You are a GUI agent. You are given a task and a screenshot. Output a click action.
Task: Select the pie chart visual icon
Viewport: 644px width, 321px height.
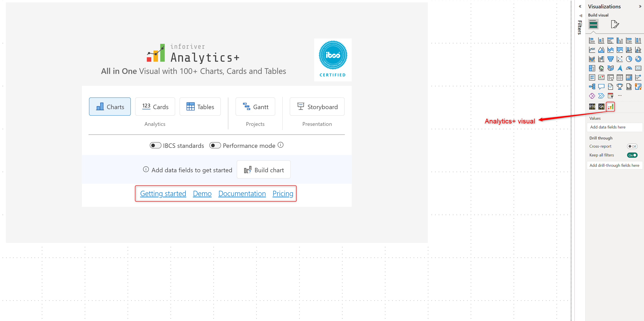629,59
